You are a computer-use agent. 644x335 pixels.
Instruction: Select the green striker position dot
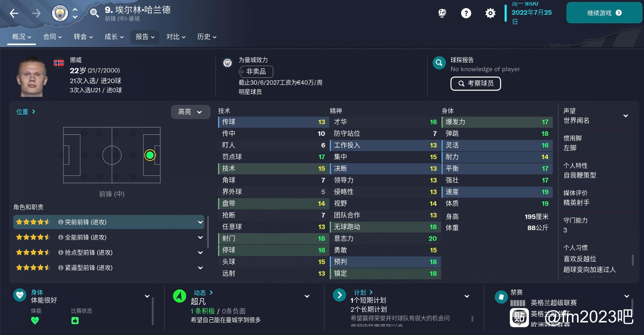[150, 155]
